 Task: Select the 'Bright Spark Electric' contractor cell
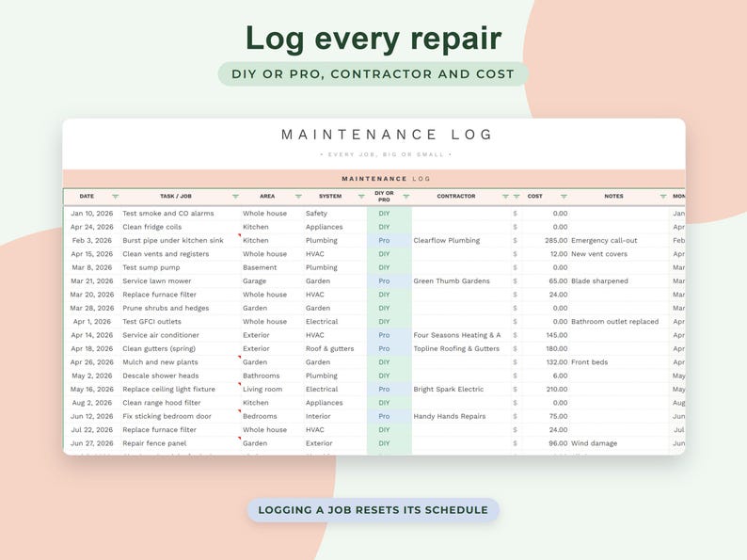coord(461,389)
